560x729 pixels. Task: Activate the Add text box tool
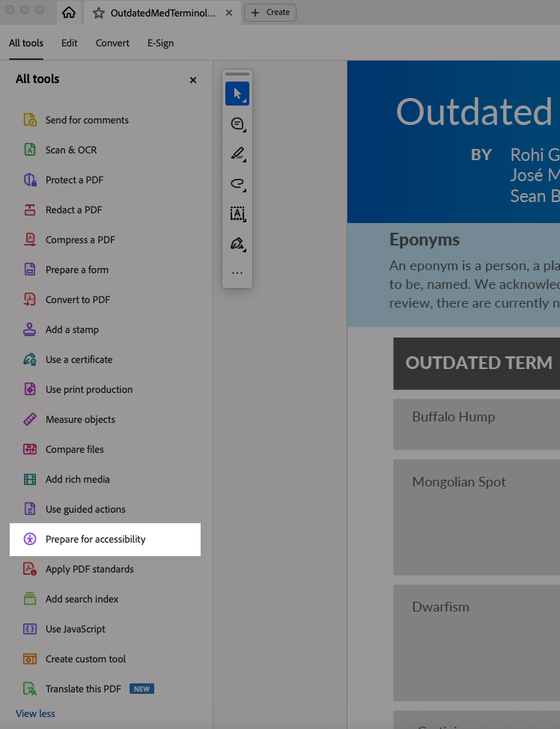pos(237,214)
